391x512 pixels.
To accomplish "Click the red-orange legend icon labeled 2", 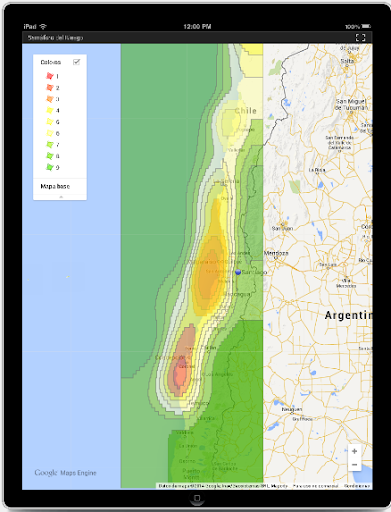I will coord(50,88).
